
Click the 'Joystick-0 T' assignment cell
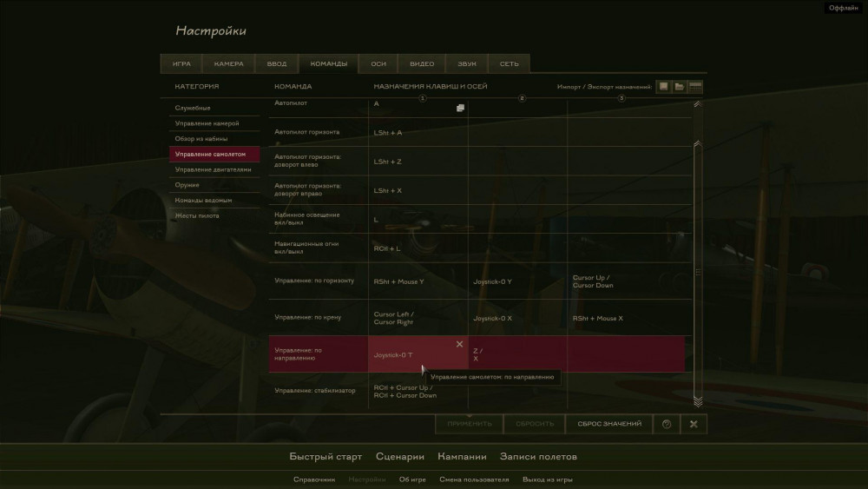pos(418,354)
